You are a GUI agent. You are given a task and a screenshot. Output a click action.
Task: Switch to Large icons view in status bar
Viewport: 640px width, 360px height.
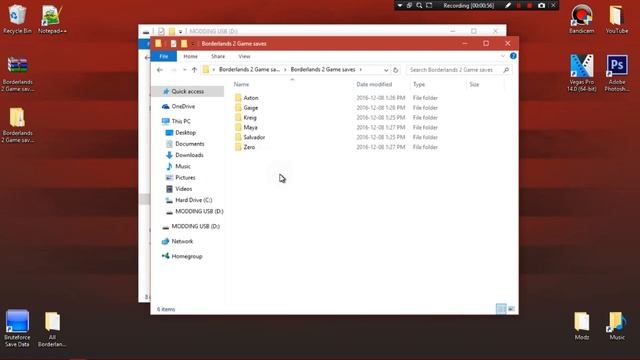pos(511,309)
